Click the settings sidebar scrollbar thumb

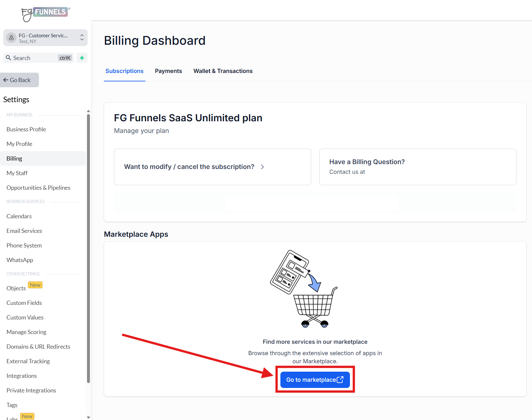click(88, 248)
